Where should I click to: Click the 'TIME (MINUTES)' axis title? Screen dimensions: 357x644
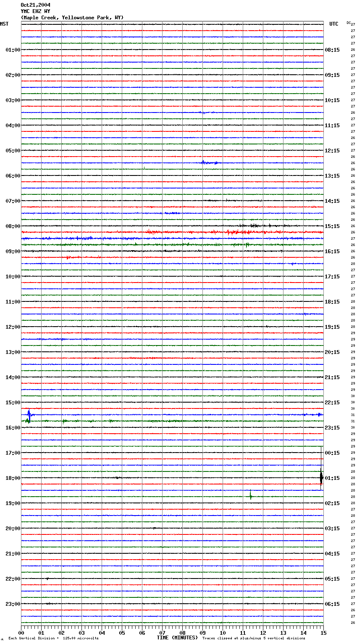pos(177,638)
